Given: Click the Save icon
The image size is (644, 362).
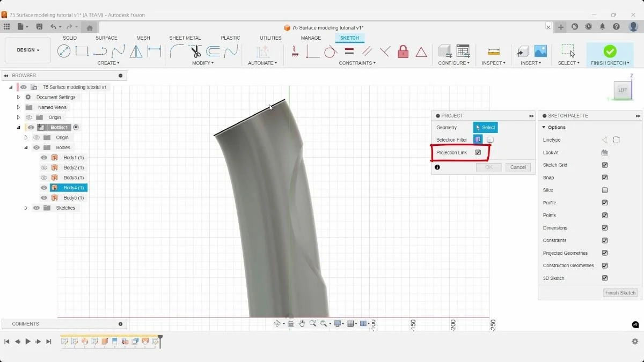Looking at the screenshot, I should pos(39,27).
